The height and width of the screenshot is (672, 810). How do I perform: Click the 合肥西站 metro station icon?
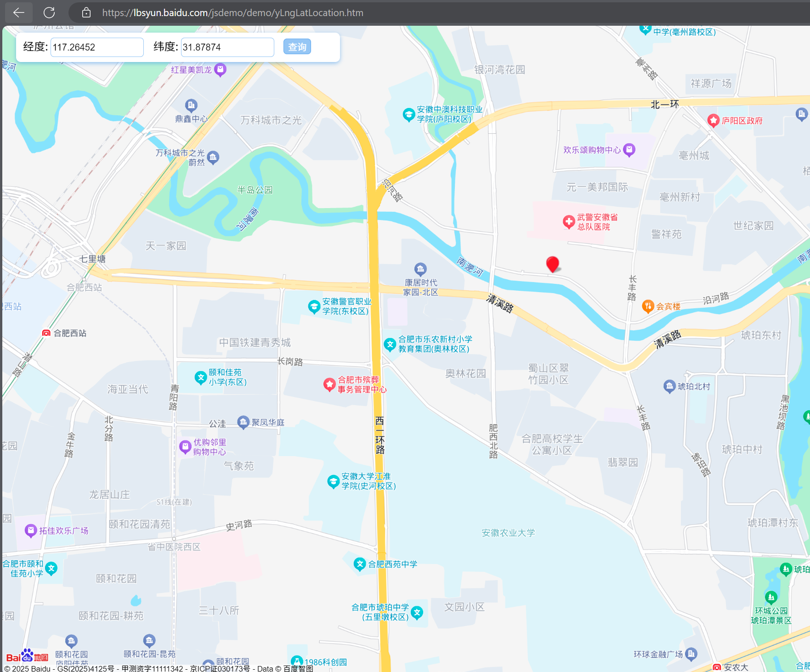tap(46, 333)
